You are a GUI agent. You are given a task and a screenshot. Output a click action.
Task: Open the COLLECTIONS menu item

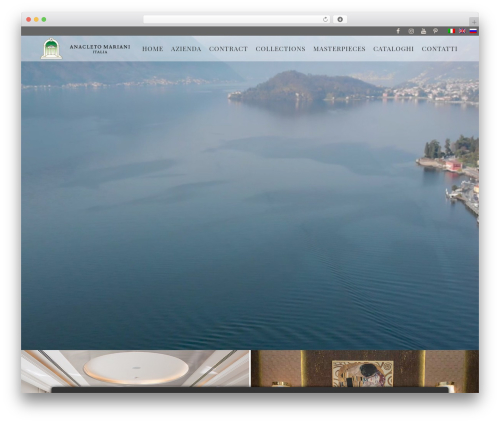[280, 49]
